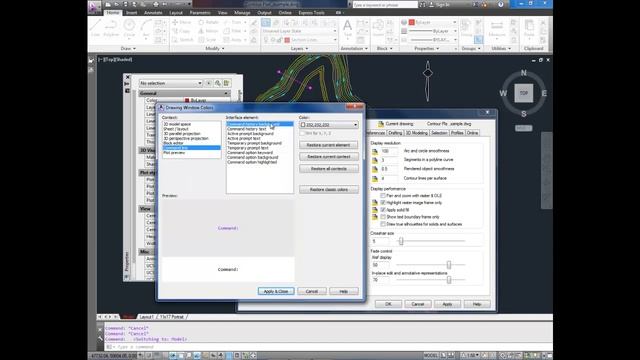Image resolution: width=640 pixels, height=360 pixels.
Task: Choose the Mirror tool
Action: (x=209, y=31)
